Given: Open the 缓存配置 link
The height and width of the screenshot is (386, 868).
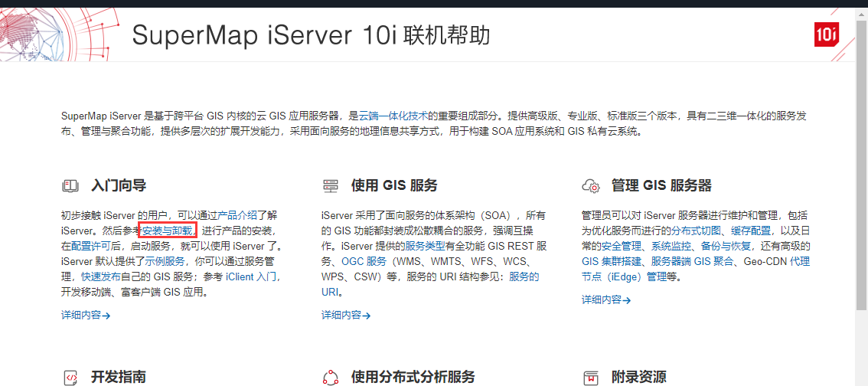Looking at the screenshot, I should coord(750,231).
